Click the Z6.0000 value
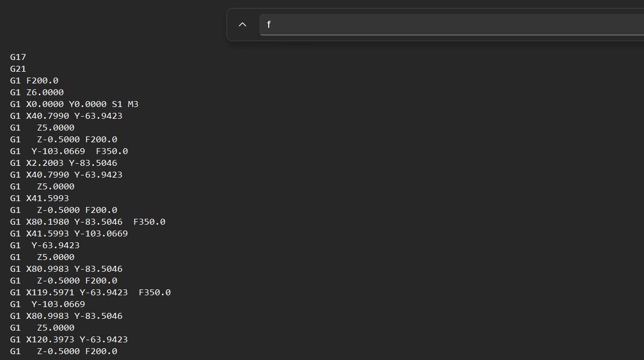 pyautogui.click(x=45, y=93)
